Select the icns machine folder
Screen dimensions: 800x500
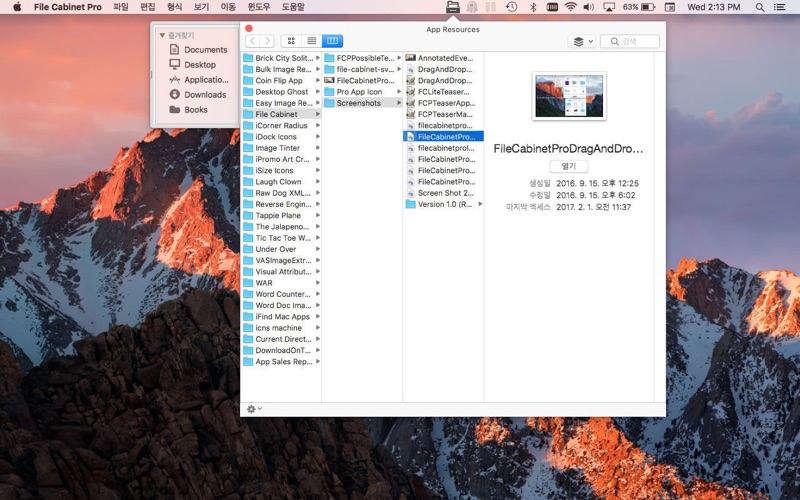point(281,328)
